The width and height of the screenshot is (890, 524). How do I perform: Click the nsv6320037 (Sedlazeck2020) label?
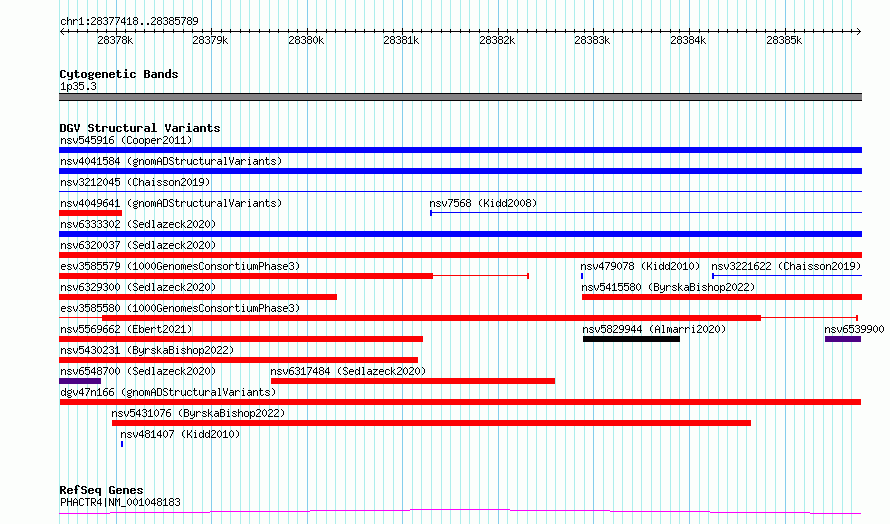point(138,245)
